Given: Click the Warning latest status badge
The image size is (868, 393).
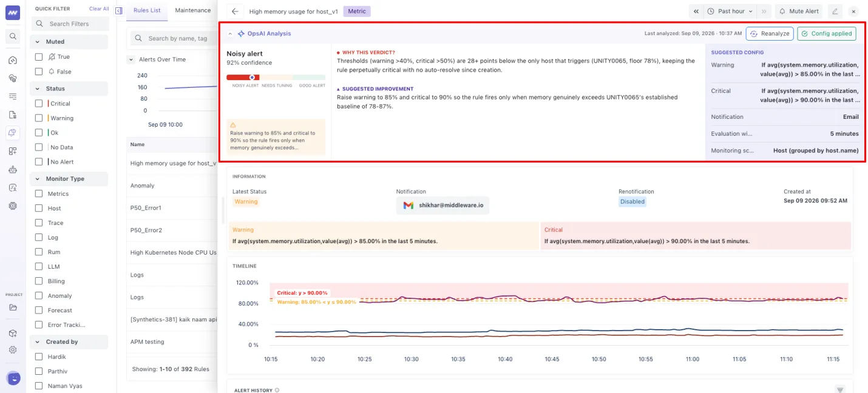Looking at the screenshot, I should 246,201.
